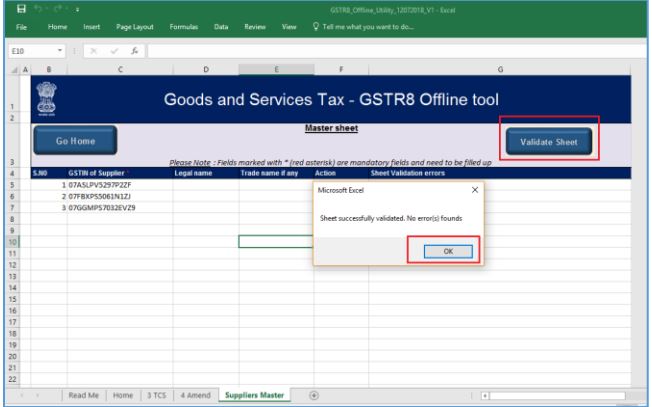
Task: Click the Validate Sheet button
Action: coord(549,142)
